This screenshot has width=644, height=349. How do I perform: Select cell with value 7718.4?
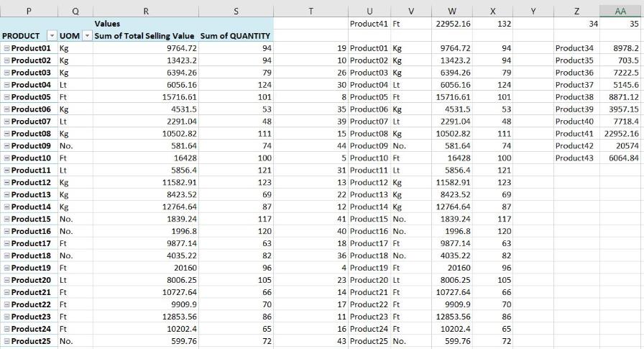pyautogui.click(x=620, y=122)
